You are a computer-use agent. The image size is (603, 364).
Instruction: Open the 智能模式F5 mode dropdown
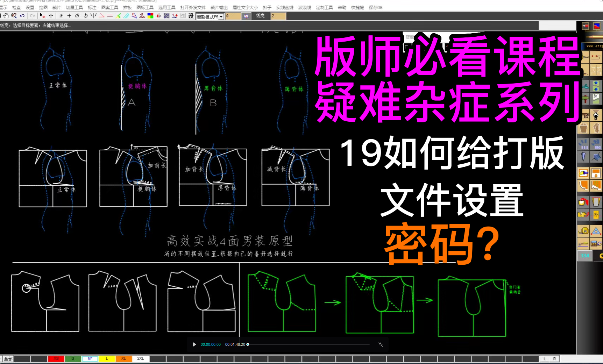pos(210,16)
